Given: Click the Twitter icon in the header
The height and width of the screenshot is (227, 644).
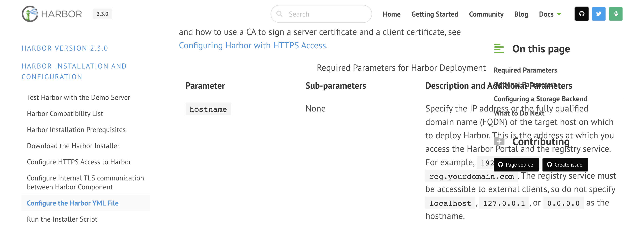Looking at the screenshot, I should (599, 14).
